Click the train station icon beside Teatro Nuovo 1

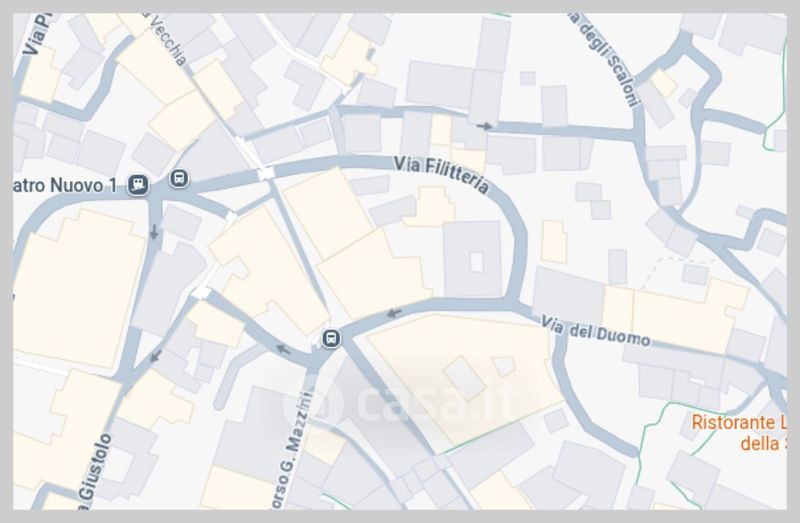tap(138, 185)
